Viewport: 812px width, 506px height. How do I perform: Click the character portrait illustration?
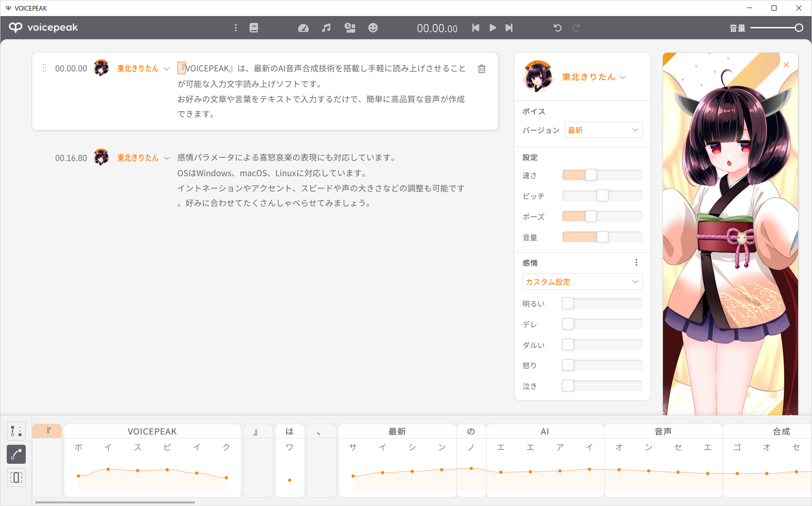click(730, 234)
